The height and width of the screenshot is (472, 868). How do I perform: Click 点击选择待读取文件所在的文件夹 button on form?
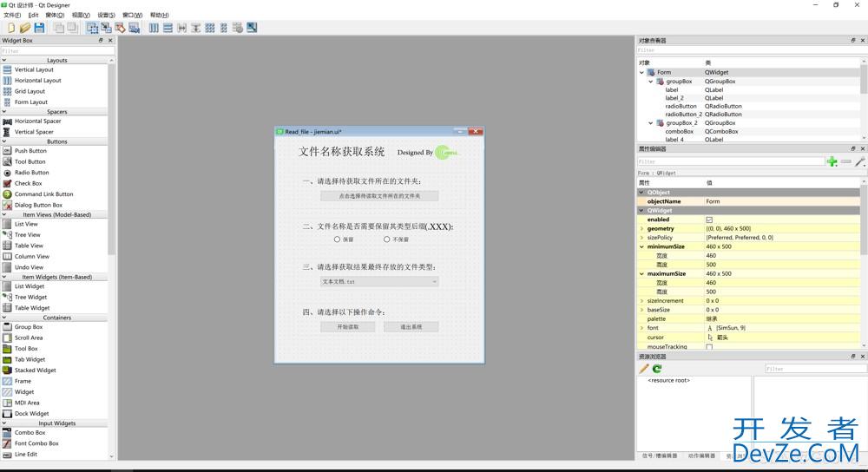pyautogui.click(x=379, y=196)
